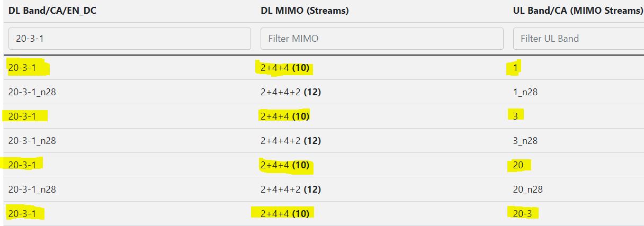Click "20-3-1_n28" in the row with UL "1_n28"
Image resolution: width=644 pixels, height=226 pixels.
pos(32,92)
